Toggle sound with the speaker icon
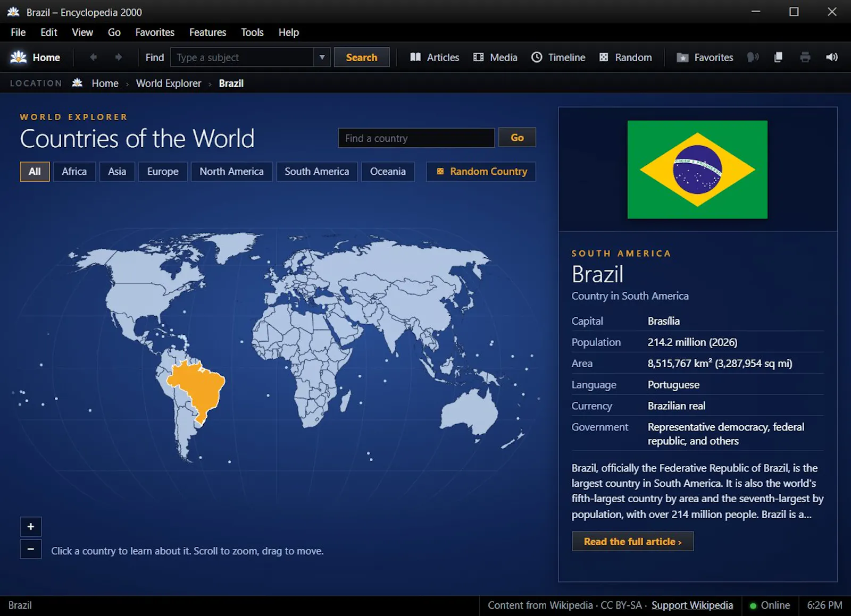The width and height of the screenshot is (851, 616). pyautogui.click(x=832, y=57)
